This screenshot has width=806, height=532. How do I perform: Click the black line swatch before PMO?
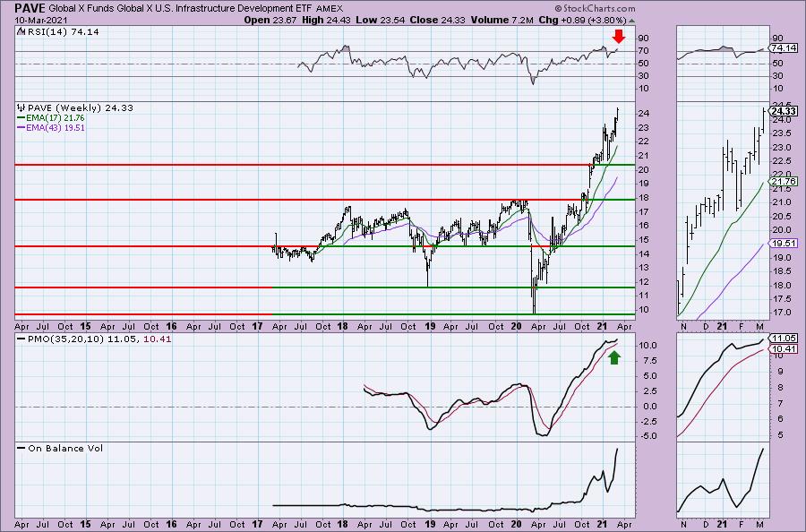tap(21, 339)
